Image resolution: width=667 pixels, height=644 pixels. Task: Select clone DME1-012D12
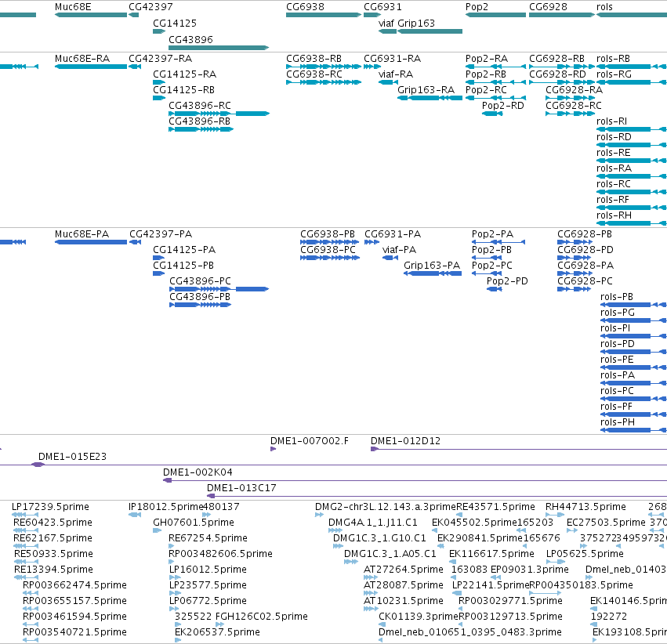(405, 441)
